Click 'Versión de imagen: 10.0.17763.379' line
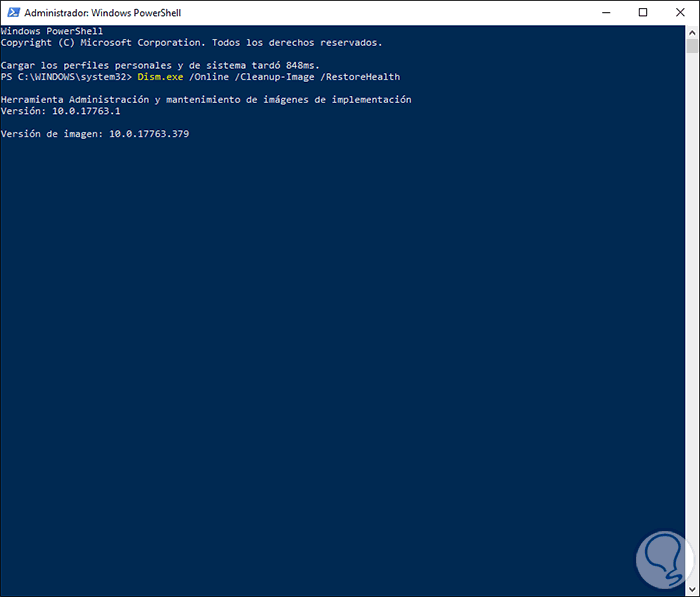 tap(95, 134)
